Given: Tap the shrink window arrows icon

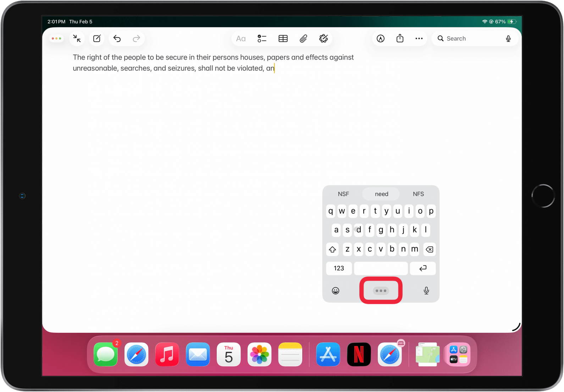Looking at the screenshot, I should click(x=77, y=38).
